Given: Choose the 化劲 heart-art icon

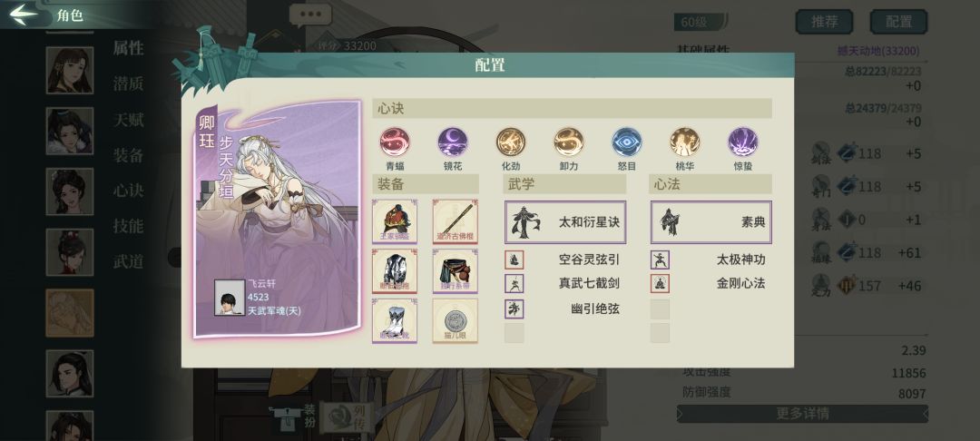Looking at the screenshot, I should [511, 142].
